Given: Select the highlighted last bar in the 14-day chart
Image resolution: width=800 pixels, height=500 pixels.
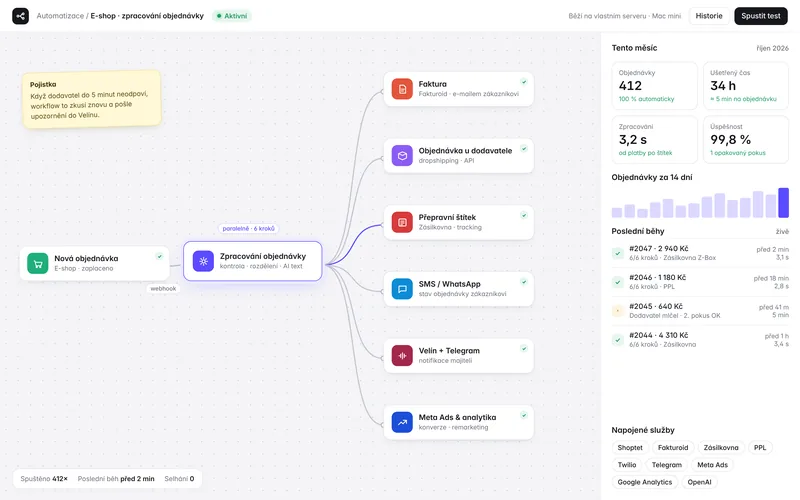Looking at the screenshot, I should click(783, 203).
